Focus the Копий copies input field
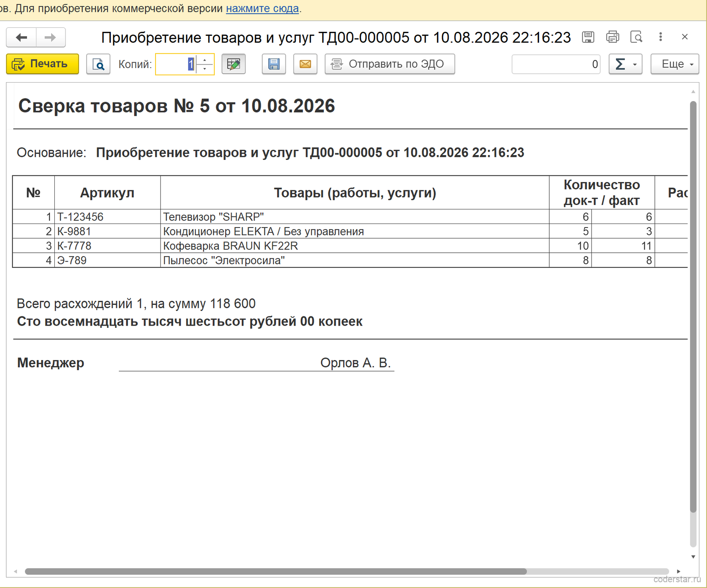The image size is (707, 588). pos(176,64)
